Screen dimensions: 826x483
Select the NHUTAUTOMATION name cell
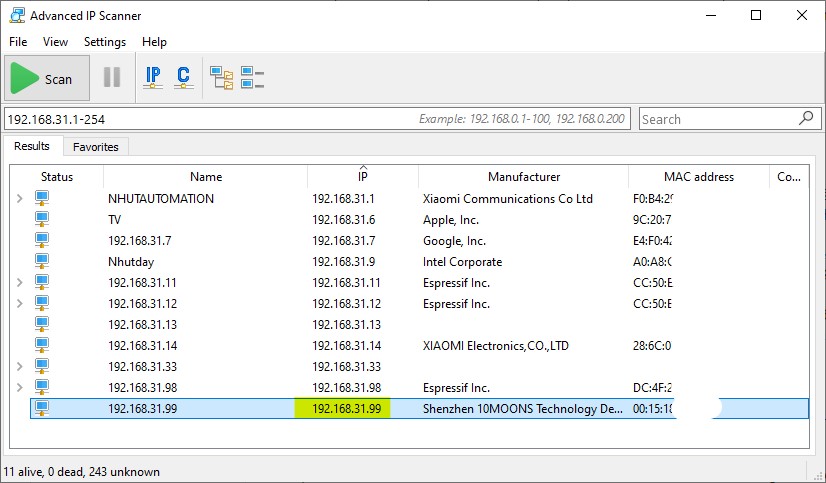pos(161,199)
